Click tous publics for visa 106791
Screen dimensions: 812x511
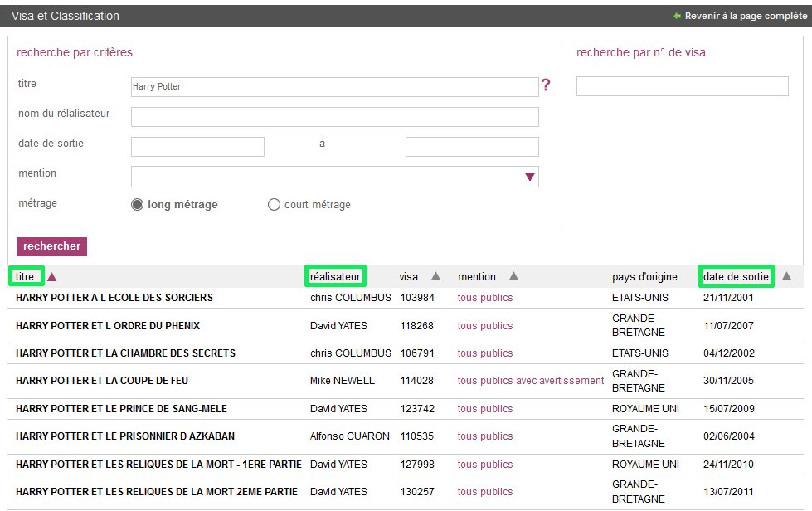pos(484,353)
